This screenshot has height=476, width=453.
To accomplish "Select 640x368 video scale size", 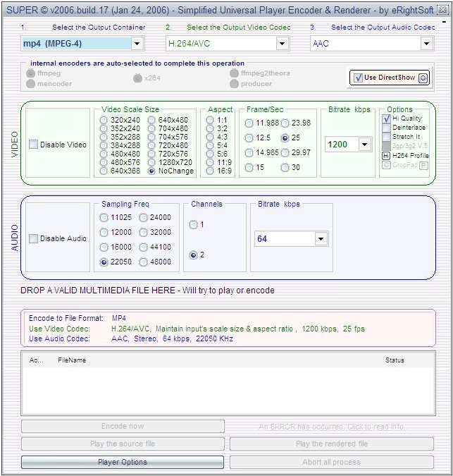I will pyautogui.click(x=104, y=171).
